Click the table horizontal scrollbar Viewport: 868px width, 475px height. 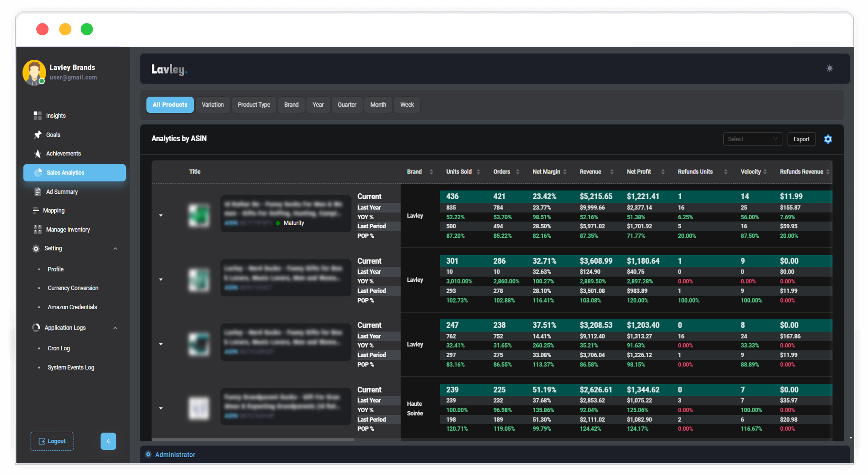[x=253, y=439]
